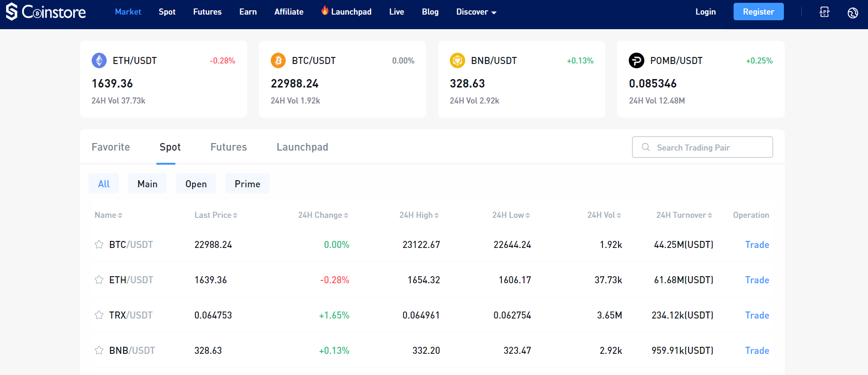The image size is (868, 375).
Task: Open the Market nav item
Action: click(x=128, y=12)
